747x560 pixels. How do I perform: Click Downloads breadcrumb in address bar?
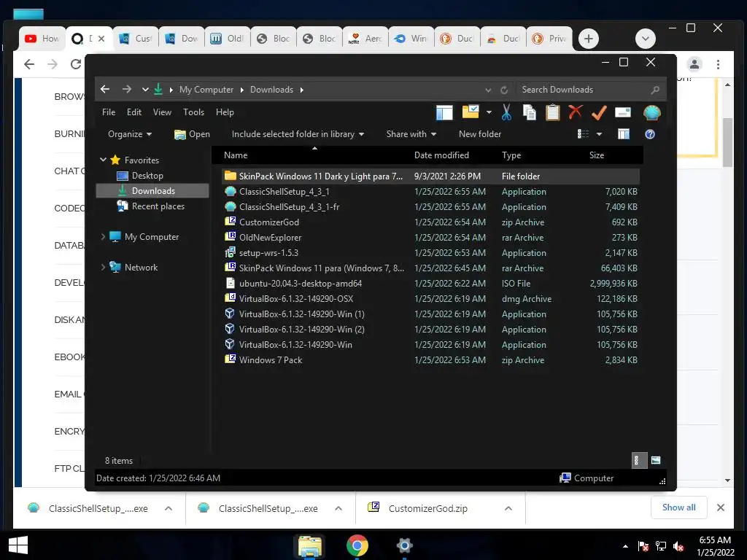pyautogui.click(x=271, y=90)
